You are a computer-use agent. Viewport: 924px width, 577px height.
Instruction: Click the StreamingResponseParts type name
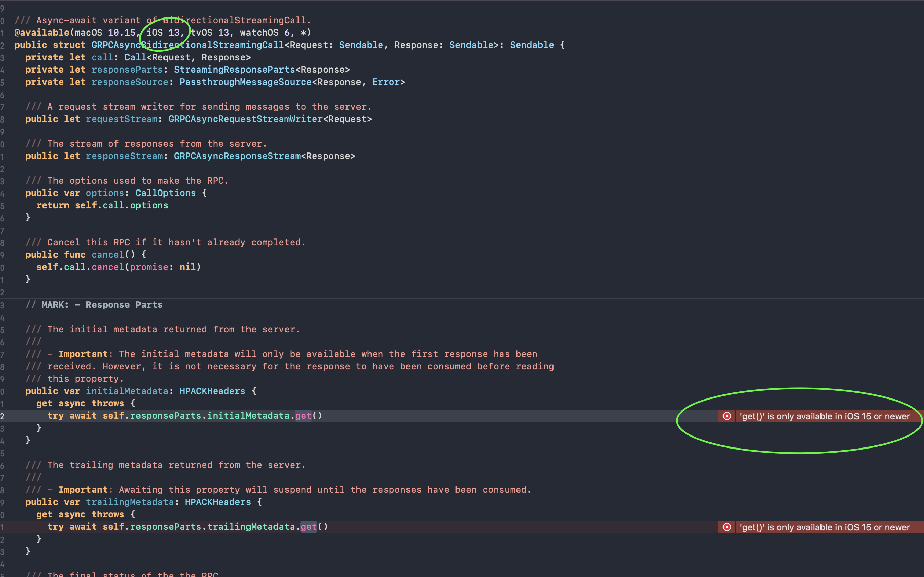(x=235, y=70)
